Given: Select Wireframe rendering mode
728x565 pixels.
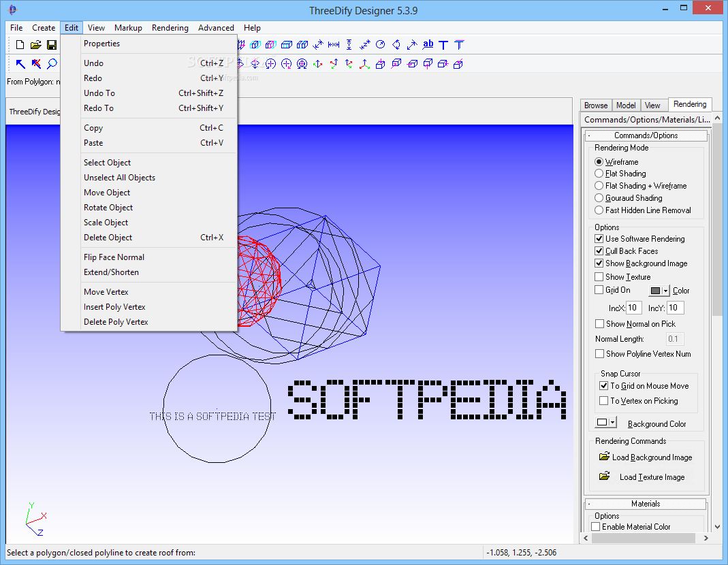Looking at the screenshot, I should [x=599, y=161].
